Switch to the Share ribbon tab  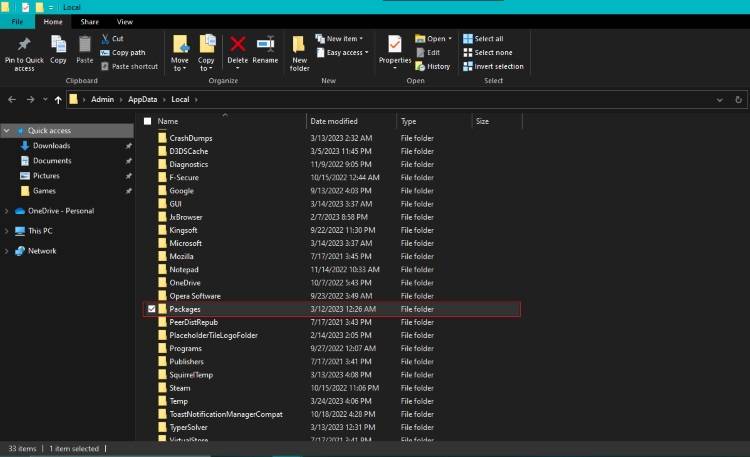tap(89, 22)
